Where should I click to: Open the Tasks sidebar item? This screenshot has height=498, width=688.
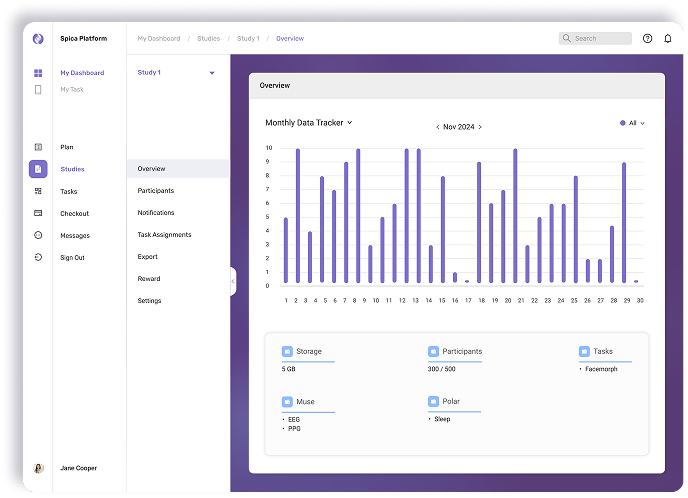coord(69,191)
